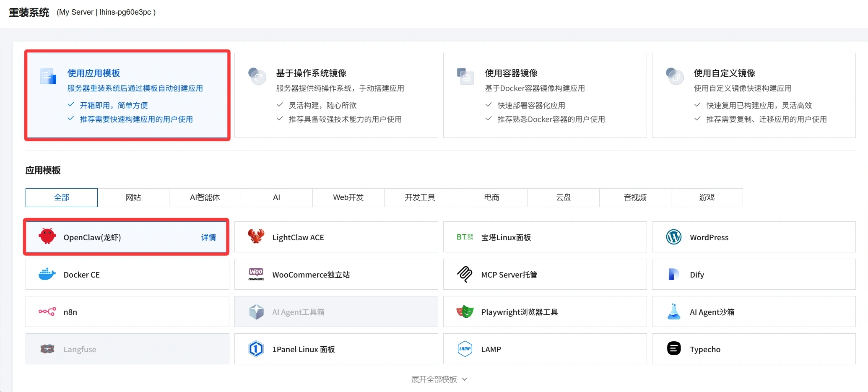Image resolution: width=868 pixels, height=392 pixels.
Task: Choose the 1Panel Linux 面板 template
Action: tap(336, 349)
